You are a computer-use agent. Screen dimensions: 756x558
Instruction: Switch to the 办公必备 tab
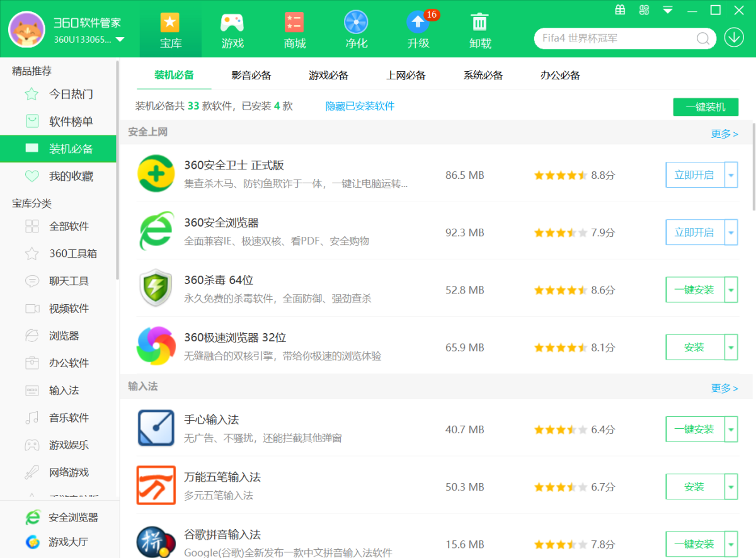pos(560,76)
